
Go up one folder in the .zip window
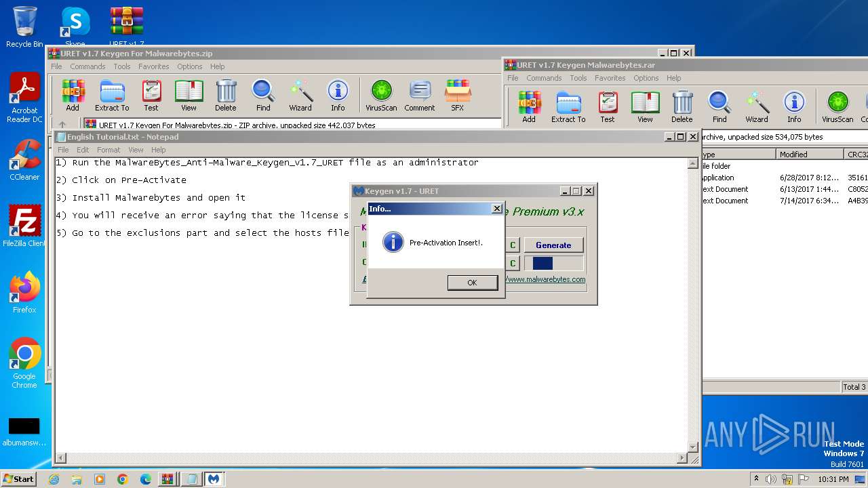(x=62, y=125)
